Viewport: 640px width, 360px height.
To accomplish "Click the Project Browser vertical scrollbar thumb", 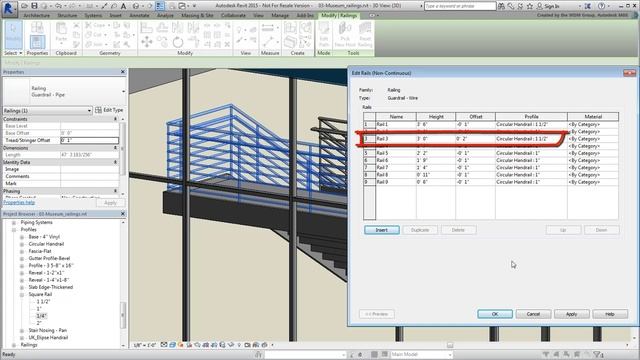I will (123, 315).
